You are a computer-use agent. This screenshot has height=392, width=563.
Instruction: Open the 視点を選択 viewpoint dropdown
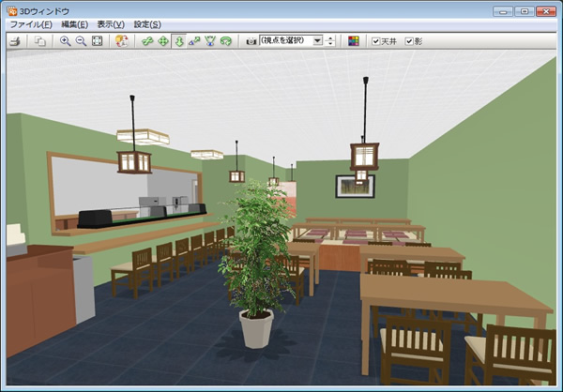pyautogui.click(x=317, y=41)
